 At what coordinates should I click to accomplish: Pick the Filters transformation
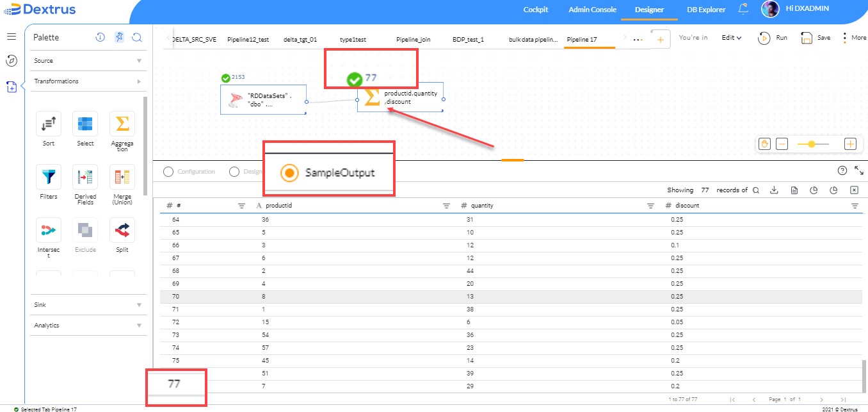pos(49,176)
